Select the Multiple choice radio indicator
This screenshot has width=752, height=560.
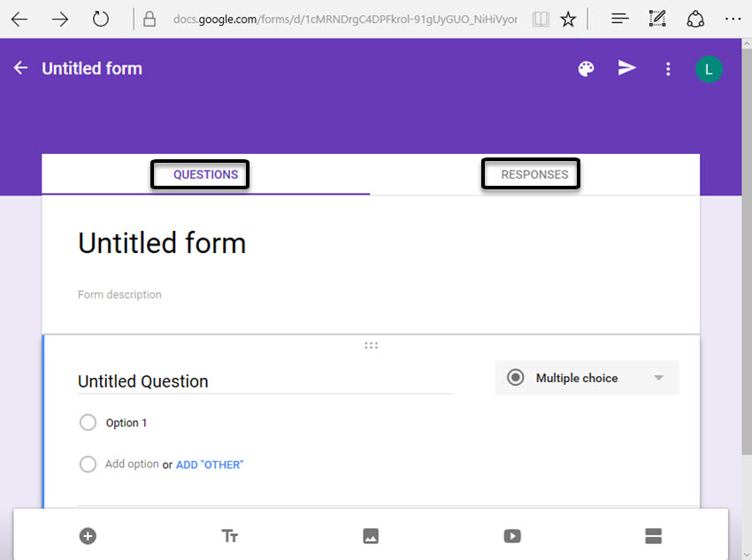pos(515,377)
